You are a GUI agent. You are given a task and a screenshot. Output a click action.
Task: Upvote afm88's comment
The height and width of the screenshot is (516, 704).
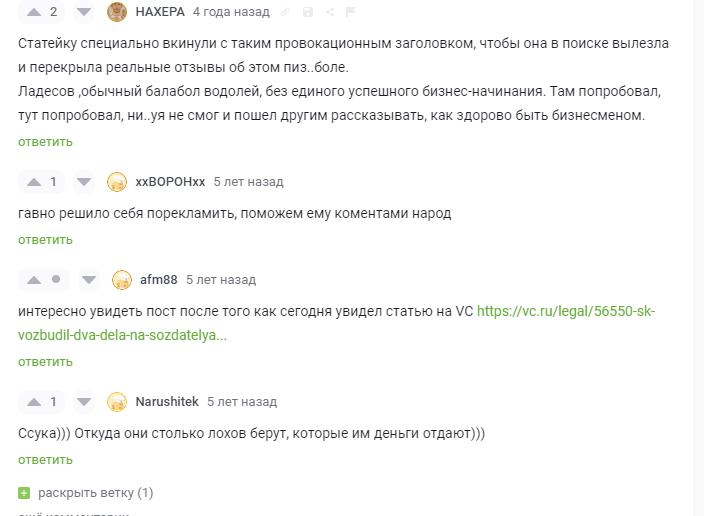coord(34,280)
